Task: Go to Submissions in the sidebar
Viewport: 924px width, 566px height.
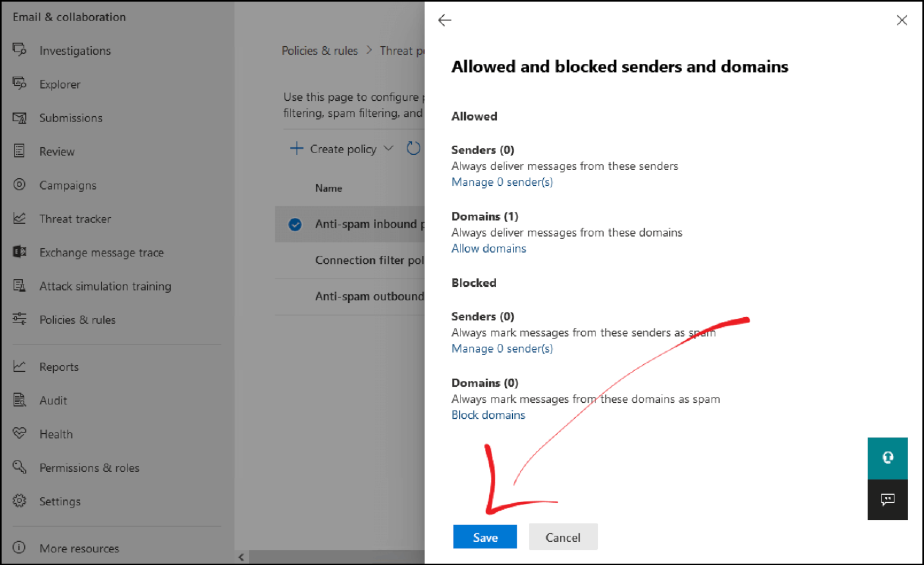Action: coord(71,118)
